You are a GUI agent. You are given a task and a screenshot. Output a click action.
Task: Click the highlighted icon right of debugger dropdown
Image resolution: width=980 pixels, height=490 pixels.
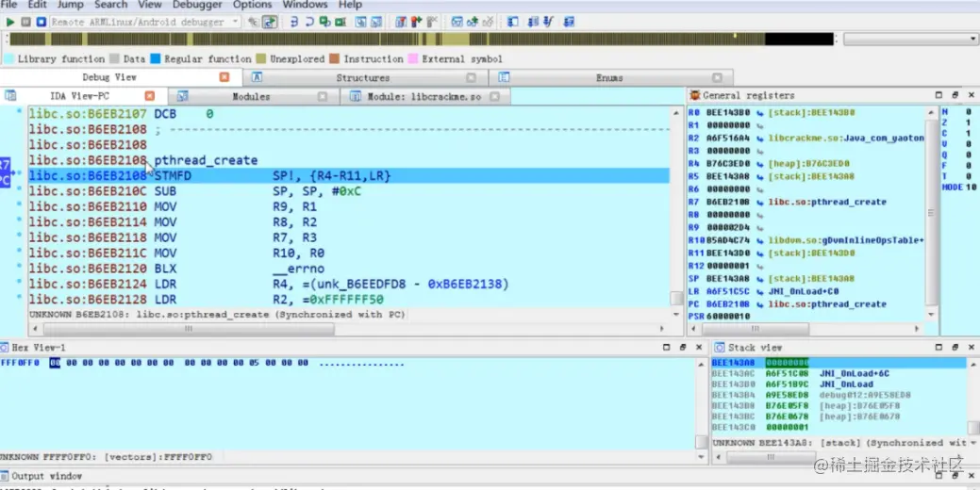click(x=270, y=22)
